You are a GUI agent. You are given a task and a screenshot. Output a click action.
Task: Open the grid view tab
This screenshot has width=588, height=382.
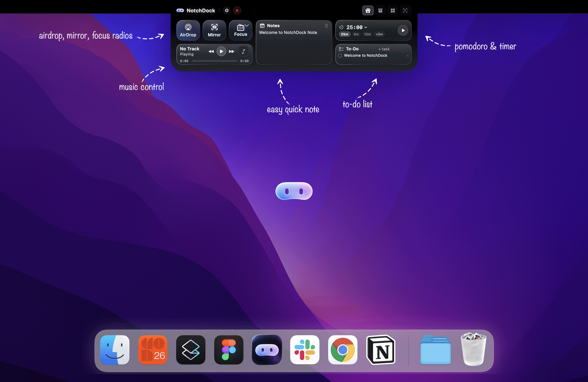[393, 10]
